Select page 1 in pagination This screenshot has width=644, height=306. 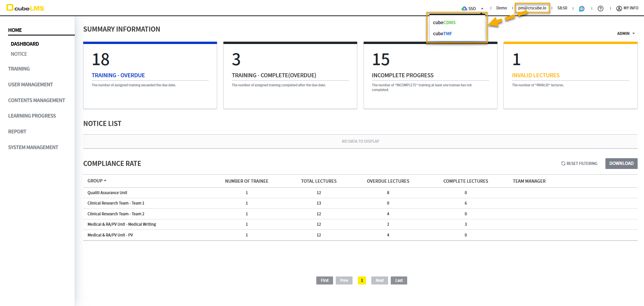tap(362, 280)
